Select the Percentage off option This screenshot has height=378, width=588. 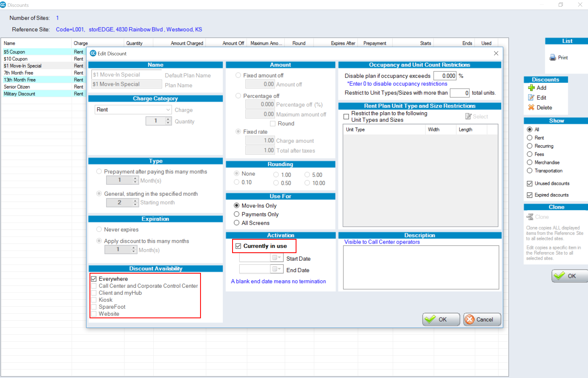pyautogui.click(x=238, y=96)
